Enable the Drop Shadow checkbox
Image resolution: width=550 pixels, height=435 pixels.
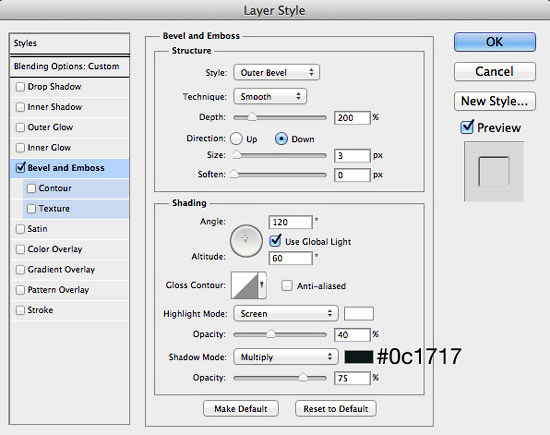tap(20, 87)
